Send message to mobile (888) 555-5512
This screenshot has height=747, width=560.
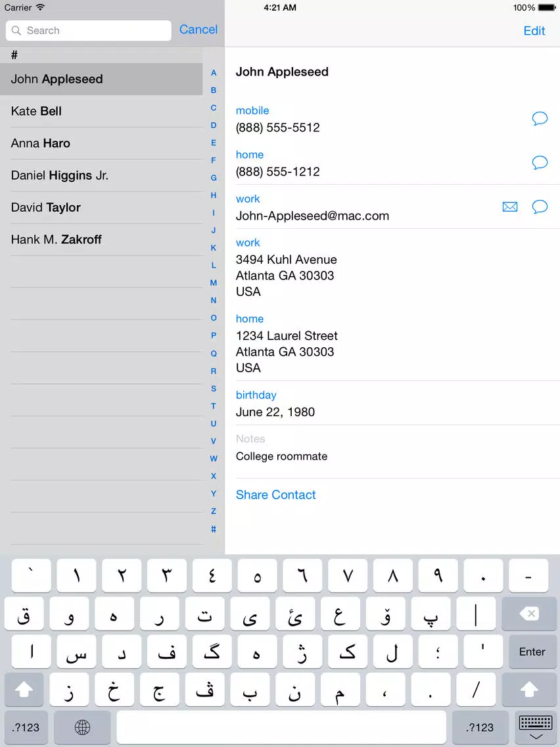(x=540, y=118)
